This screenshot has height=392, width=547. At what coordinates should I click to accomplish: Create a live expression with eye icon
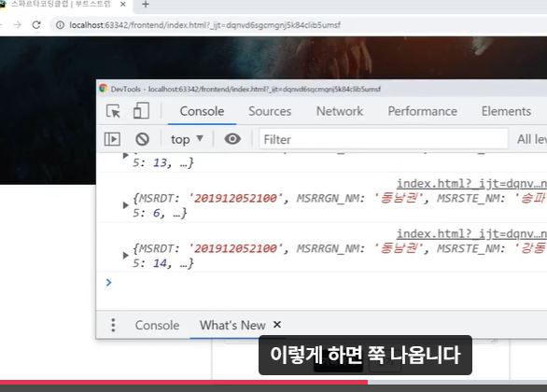(x=232, y=139)
